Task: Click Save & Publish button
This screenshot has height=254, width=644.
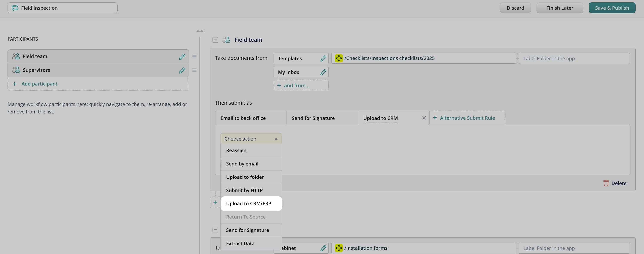Action: [x=612, y=8]
